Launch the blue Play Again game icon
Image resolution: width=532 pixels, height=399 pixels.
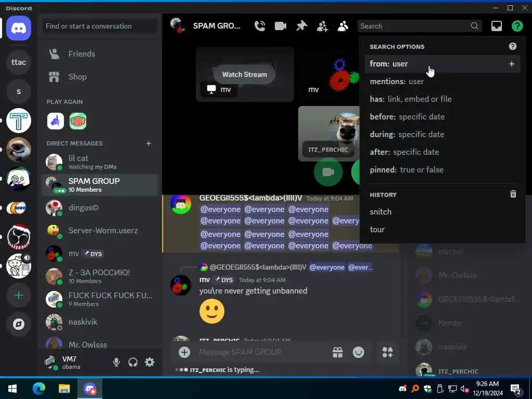pyautogui.click(x=55, y=121)
